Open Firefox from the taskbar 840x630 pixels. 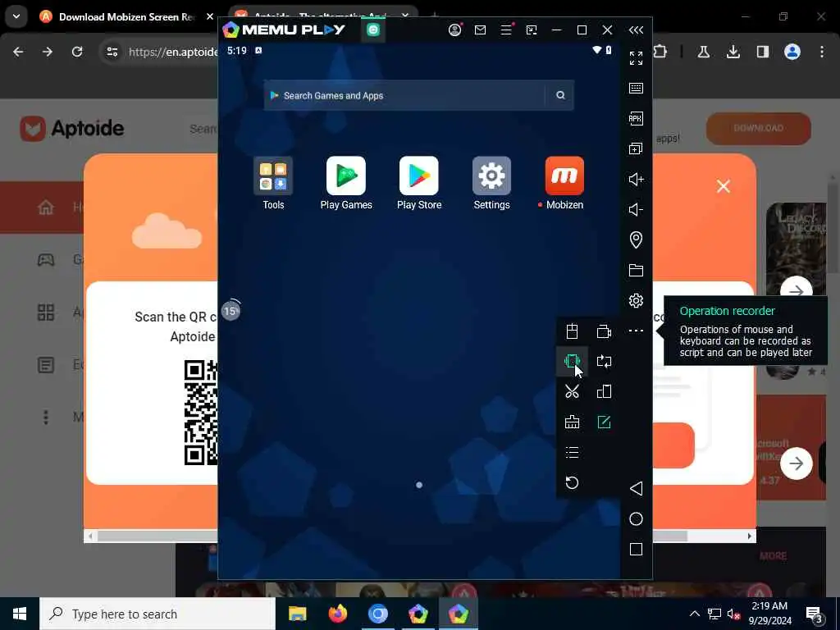tap(337, 614)
